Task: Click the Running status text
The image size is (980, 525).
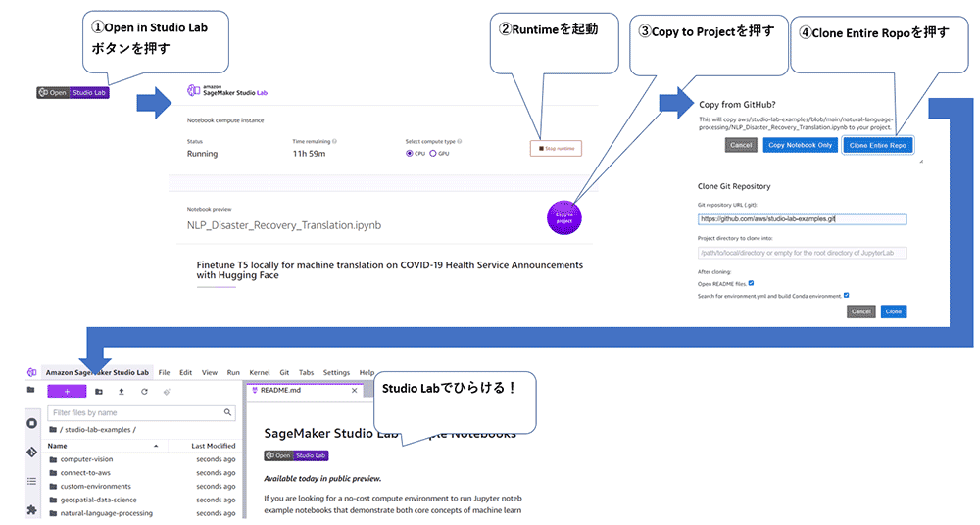Action: (203, 154)
